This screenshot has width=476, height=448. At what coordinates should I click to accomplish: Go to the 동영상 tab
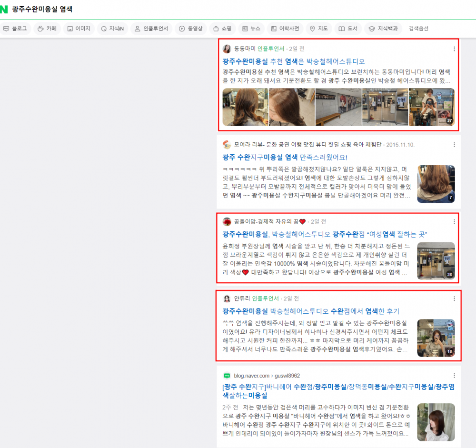tap(190, 29)
